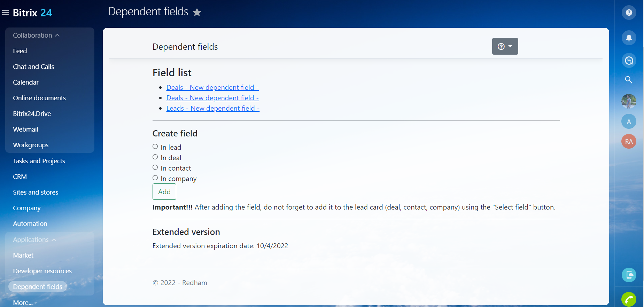Image resolution: width=644 pixels, height=307 pixels.
Task: Collapse the Collaboration section
Action: tap(36, 36)
